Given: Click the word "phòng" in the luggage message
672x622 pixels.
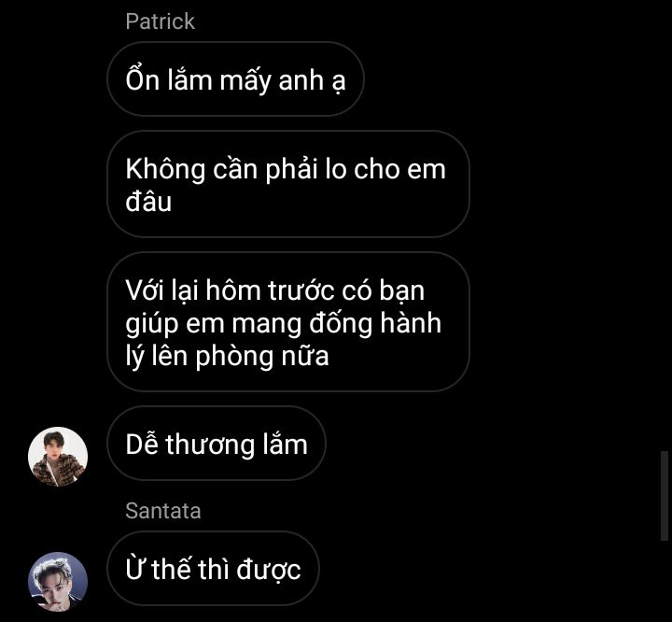Looking at the screenshot, I should (235, 357).
